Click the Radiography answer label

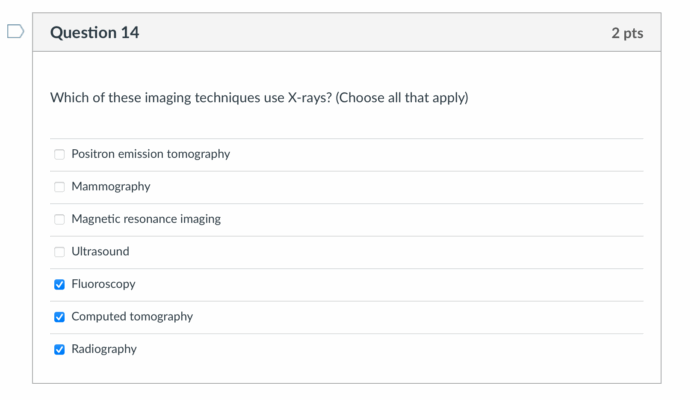coord(104,349)
